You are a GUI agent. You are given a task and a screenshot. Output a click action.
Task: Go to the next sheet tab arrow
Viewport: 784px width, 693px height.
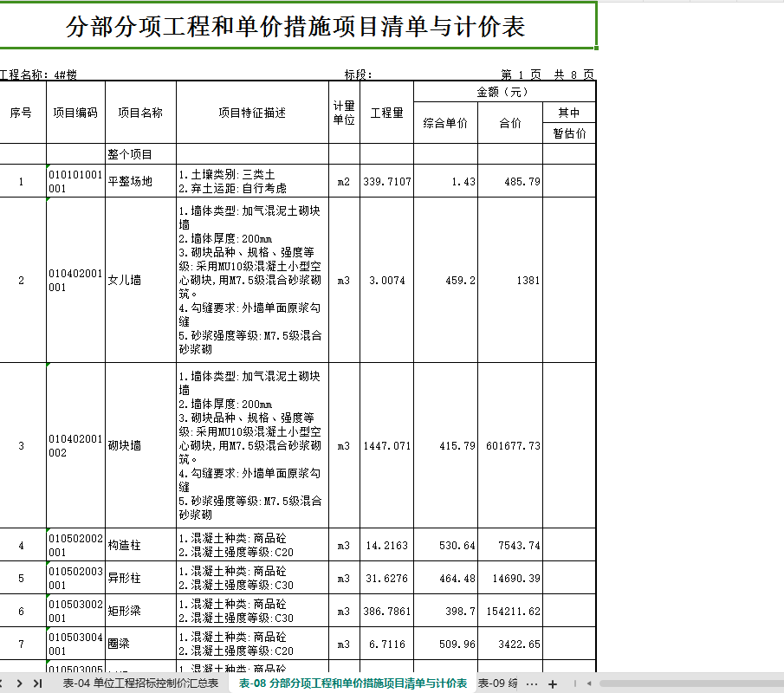(19, 683)
